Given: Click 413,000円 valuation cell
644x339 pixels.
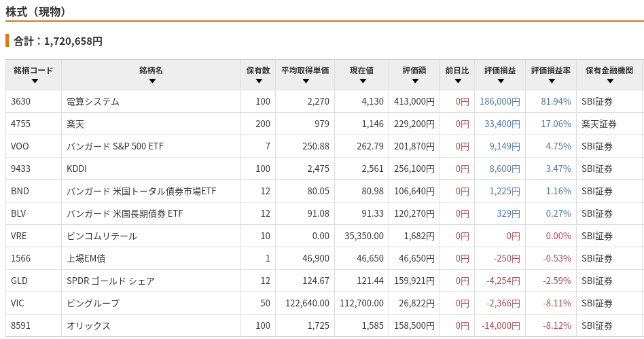Looking at the screenshot, I should pyautogui.click(x=414, y=101).
